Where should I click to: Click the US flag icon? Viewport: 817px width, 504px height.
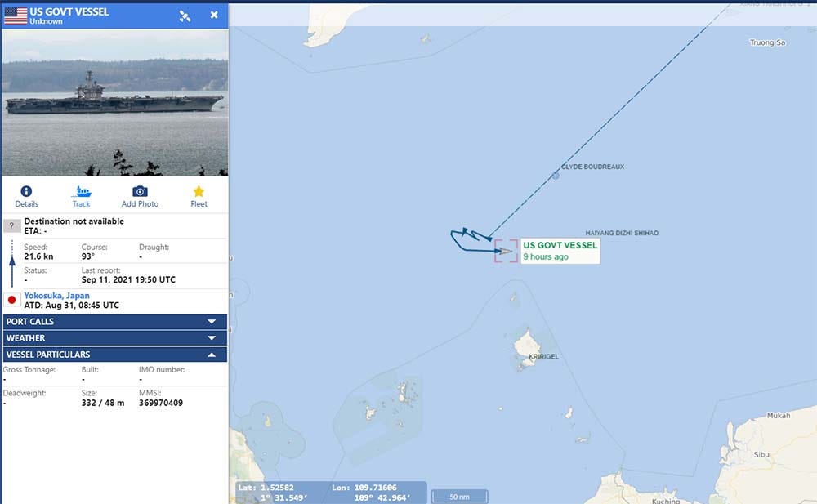click(x=15, y=16)
